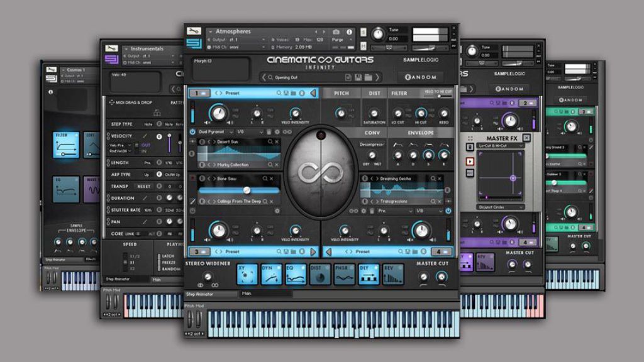644x362 pixels.
Task: Switch to the Step Animator tab
Action: (x=211, y=294)
